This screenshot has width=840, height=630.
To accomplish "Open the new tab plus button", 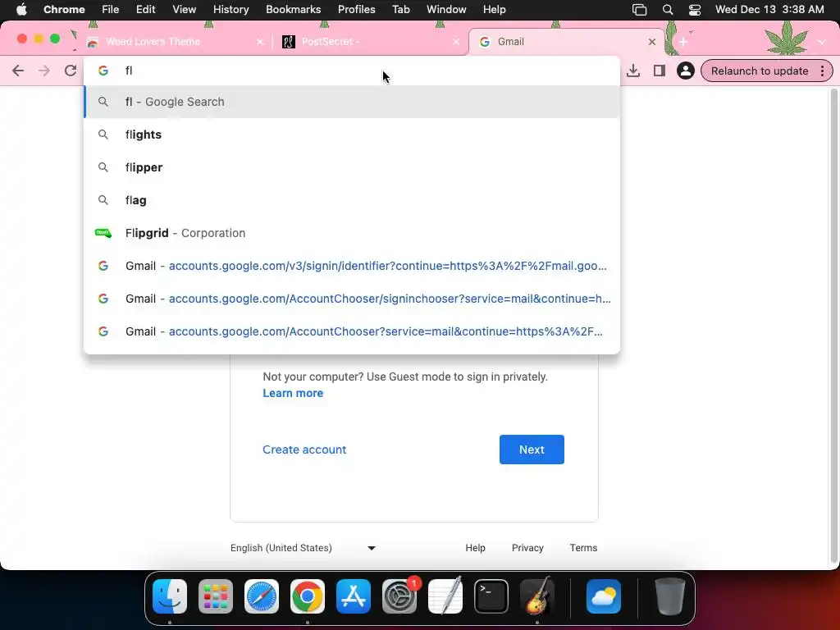I will [683, 42].
